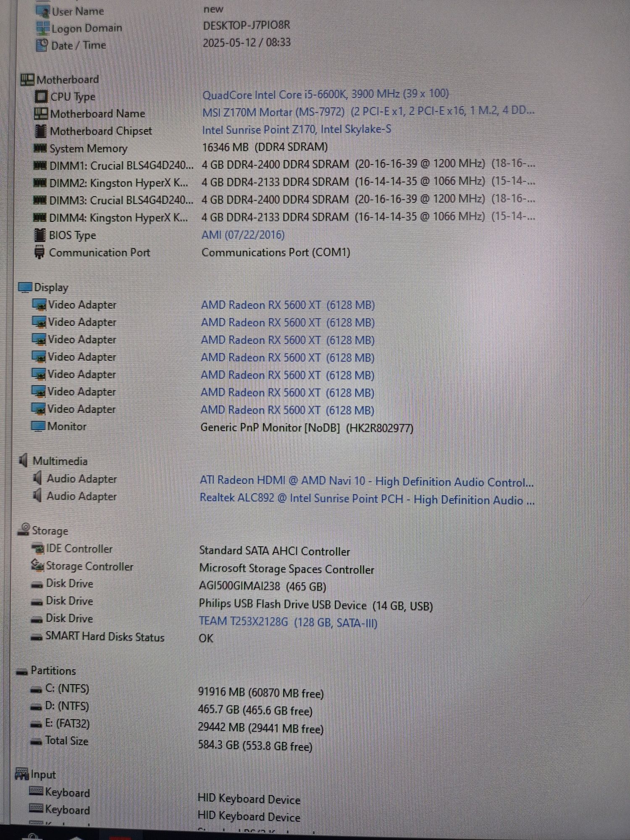
Task: Click the Date / Time clock icon
Action: [x=42, y=45]
